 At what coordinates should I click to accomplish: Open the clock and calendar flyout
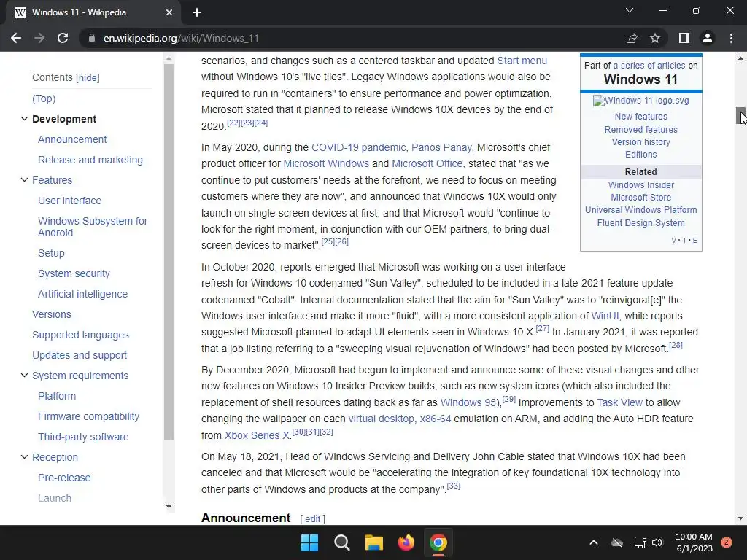coord(694,542)
